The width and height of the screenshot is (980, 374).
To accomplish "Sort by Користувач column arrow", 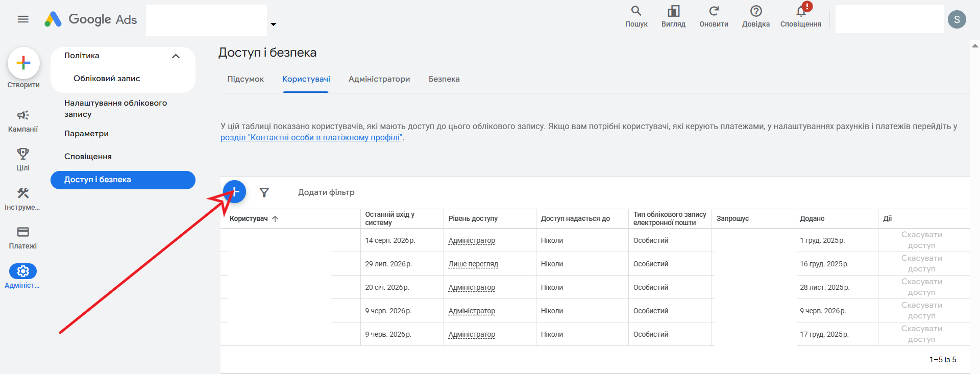I will coord(275,219).
